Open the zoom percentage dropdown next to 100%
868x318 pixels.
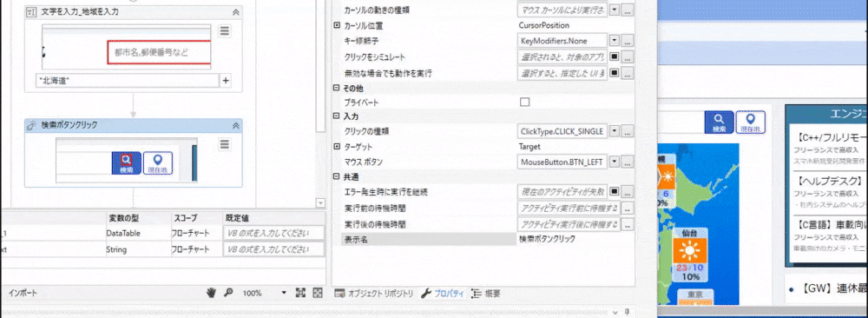(284, 293)
